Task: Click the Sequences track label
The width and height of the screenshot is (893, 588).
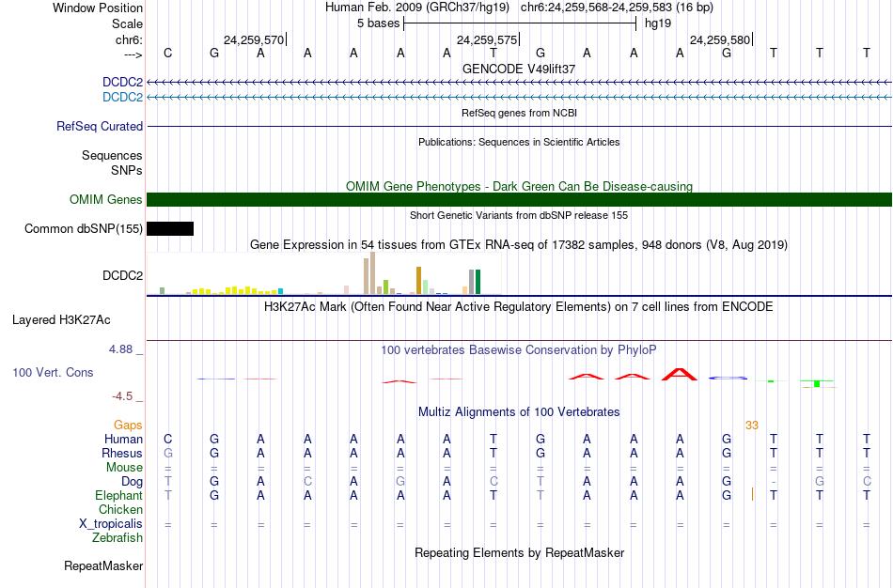Action: tap(112, 155)
